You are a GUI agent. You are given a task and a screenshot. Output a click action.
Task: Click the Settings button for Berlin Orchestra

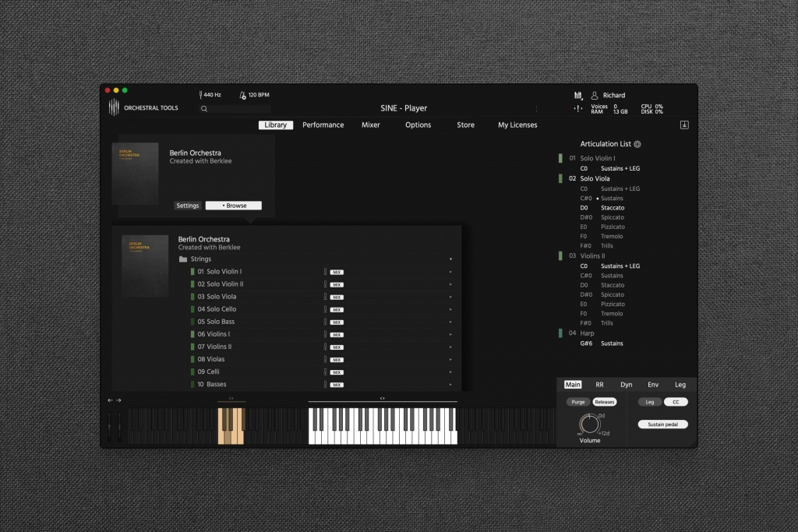point(187,206)
